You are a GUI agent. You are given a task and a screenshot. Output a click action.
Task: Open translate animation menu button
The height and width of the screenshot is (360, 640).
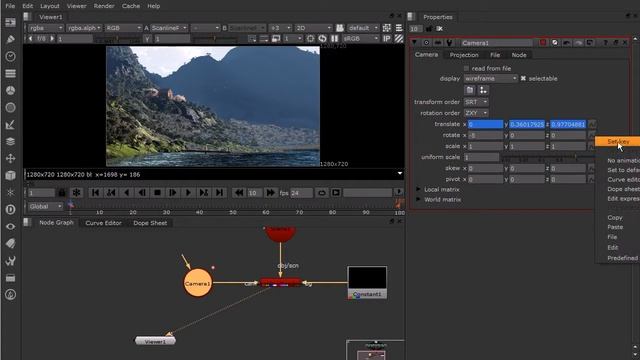[591, 124]
